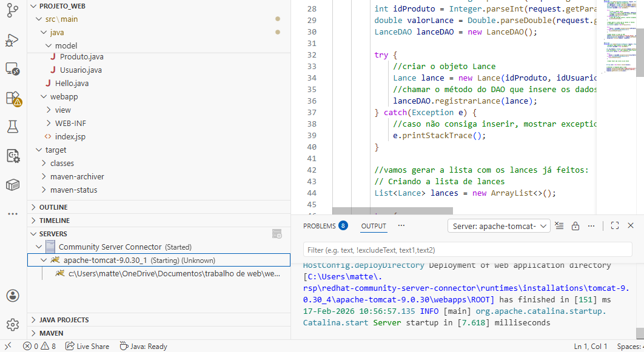Open the Manage gear menu
The height and width of the screenshot is (352, 644).
(x=13, y=325)
